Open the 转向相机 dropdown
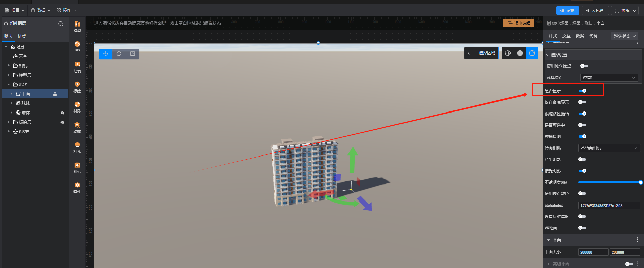644x268 pixels. [x=609, y=148]
